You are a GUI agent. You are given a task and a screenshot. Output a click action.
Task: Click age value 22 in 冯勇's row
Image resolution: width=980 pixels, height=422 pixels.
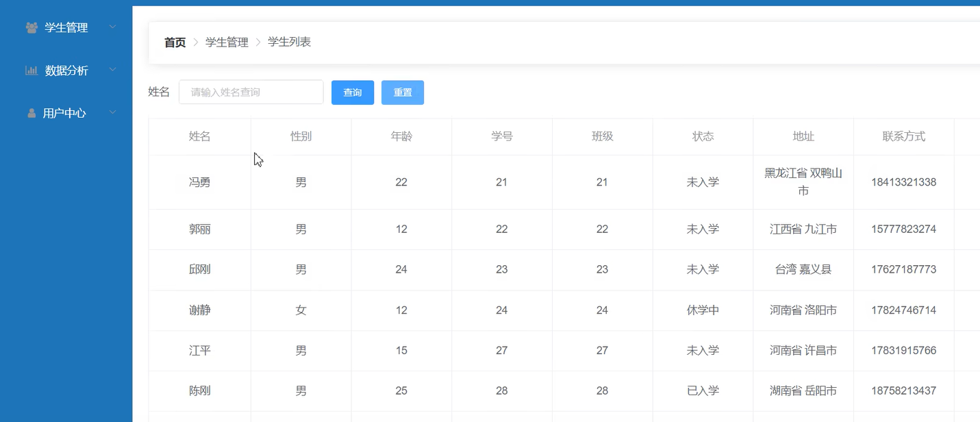point(401,182)
